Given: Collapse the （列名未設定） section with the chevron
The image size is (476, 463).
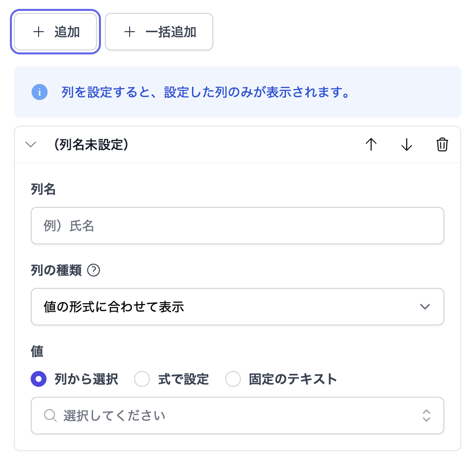Looking at the screenshot, I should (x=31, y=144).
